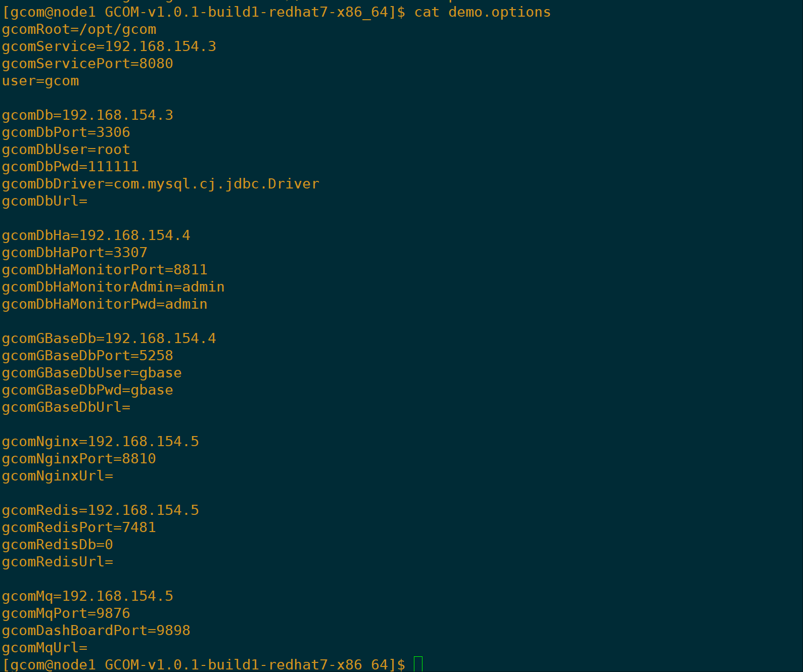Click the user=gcom line
This screenshot has width=803, height=672.
click(40, 81)
